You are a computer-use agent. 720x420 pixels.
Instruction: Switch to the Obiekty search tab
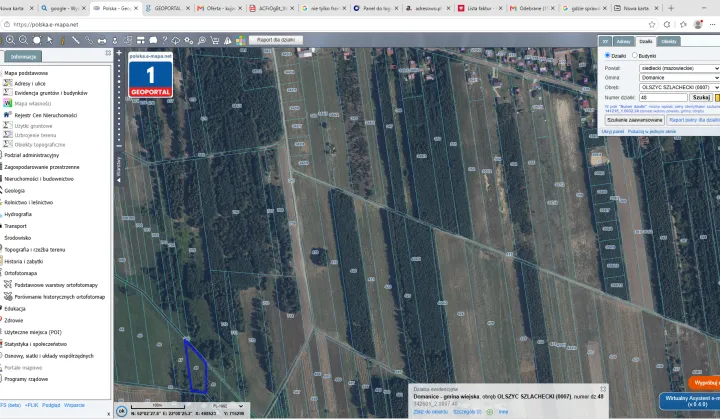[x=669, y=41]
